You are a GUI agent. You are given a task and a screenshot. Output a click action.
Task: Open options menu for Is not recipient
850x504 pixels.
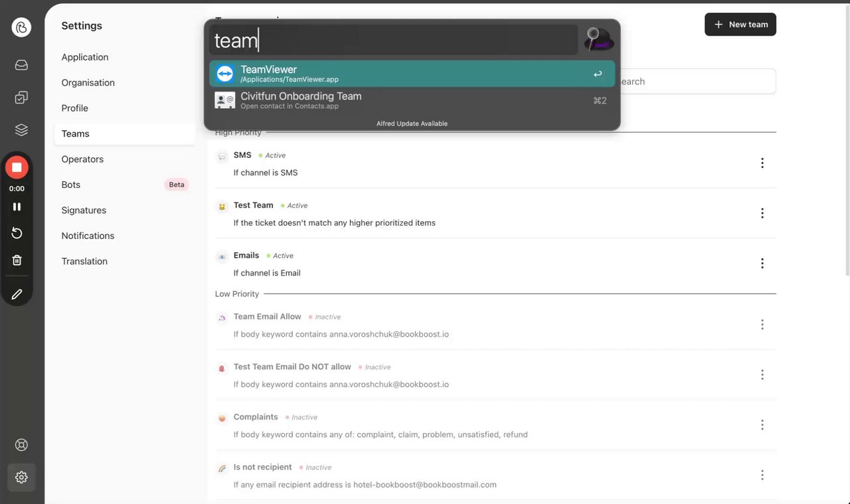point(762,475)
